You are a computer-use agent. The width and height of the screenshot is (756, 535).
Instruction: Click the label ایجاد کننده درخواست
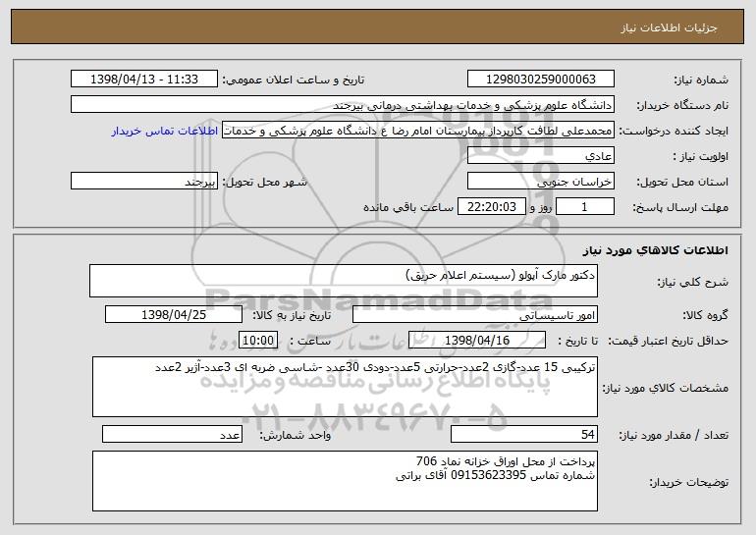(x=674, y=132)
